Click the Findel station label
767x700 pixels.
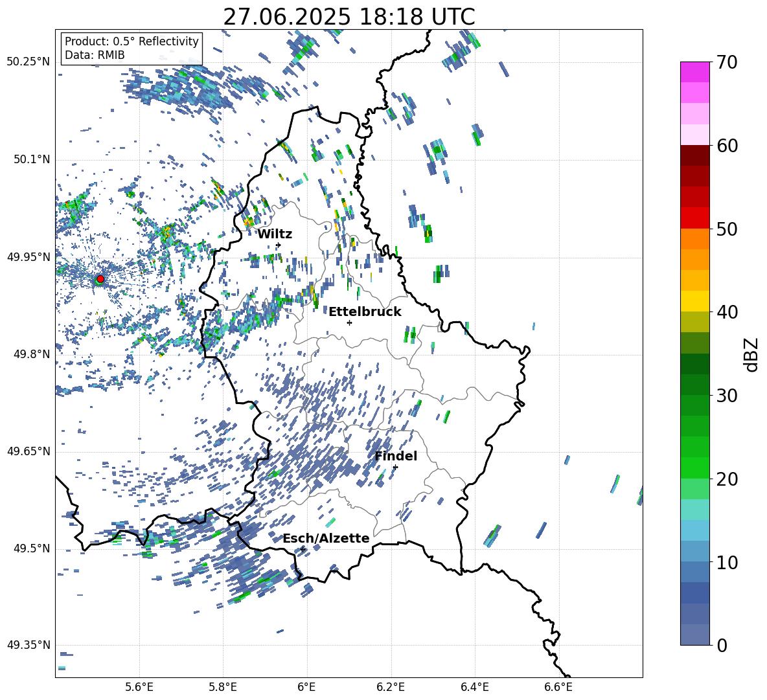click(396, 456)
